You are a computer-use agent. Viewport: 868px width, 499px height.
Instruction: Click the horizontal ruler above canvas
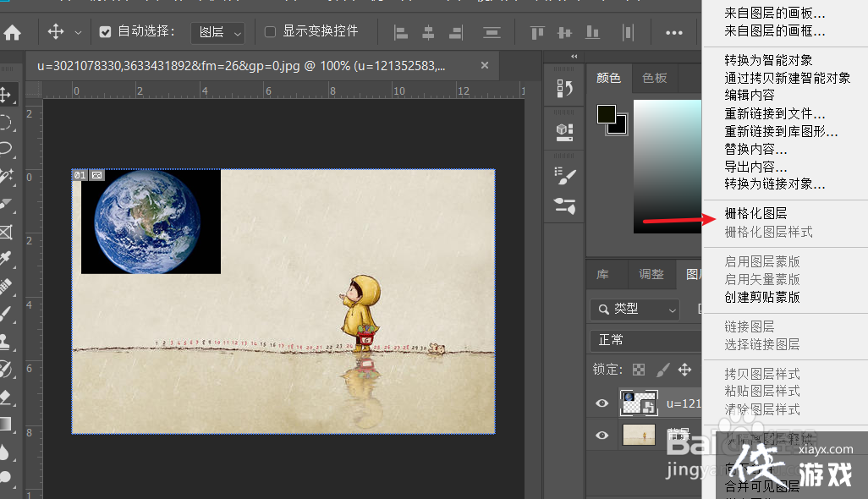pyautogui.click(x=283, y=90)
